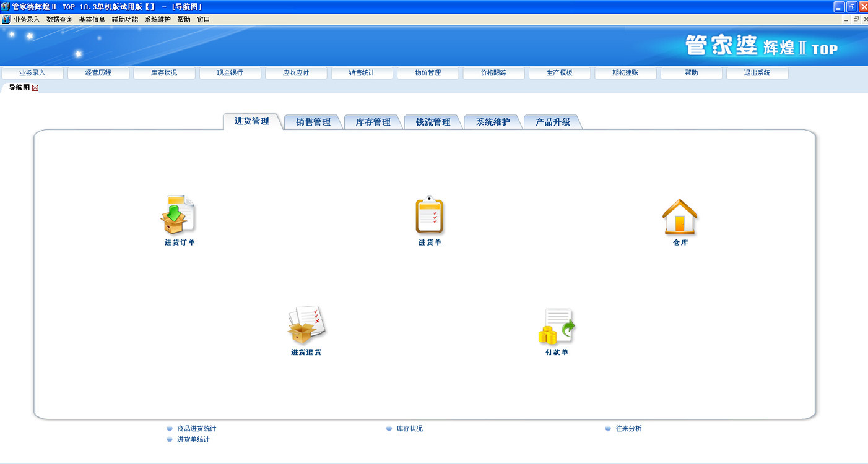Open 应收应付 from the toolbar
868x464 pixels.
[295, 72]
